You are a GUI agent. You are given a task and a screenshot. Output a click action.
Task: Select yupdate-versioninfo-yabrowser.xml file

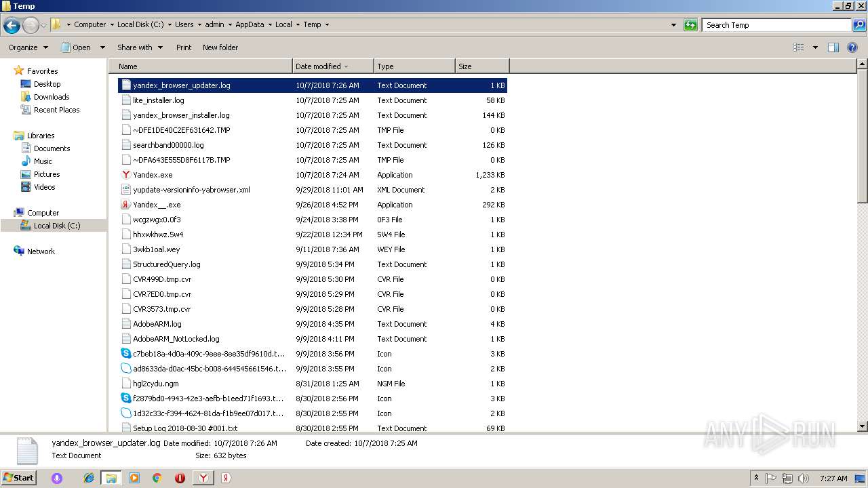pos(313,190)
